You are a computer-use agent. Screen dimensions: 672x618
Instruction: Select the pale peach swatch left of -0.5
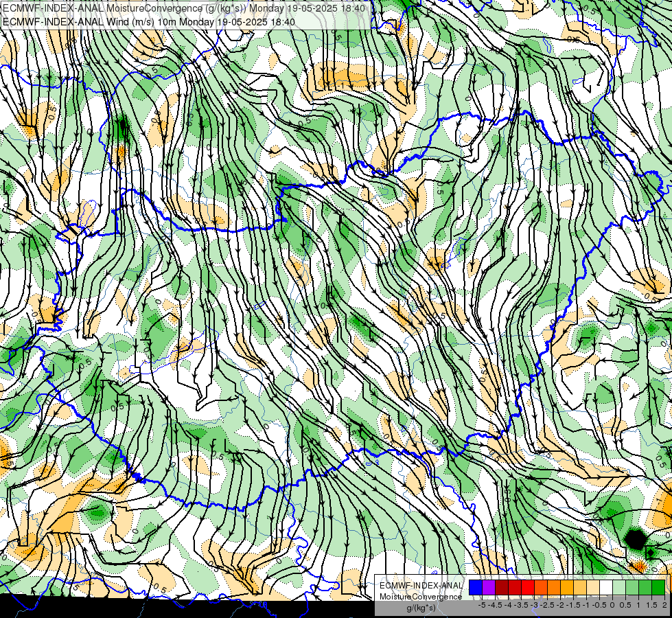pos(593,588)
